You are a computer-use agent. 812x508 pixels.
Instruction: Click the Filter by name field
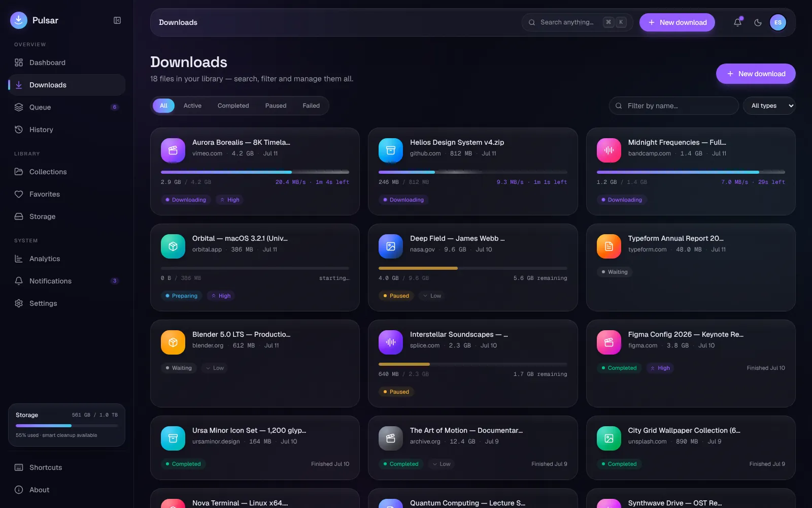click(674, 106)
